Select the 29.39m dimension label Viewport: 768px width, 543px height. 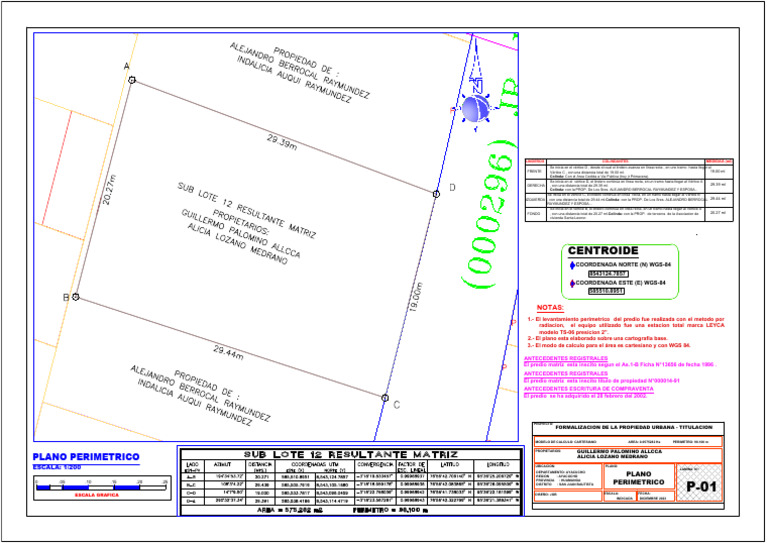coord(282,142)
